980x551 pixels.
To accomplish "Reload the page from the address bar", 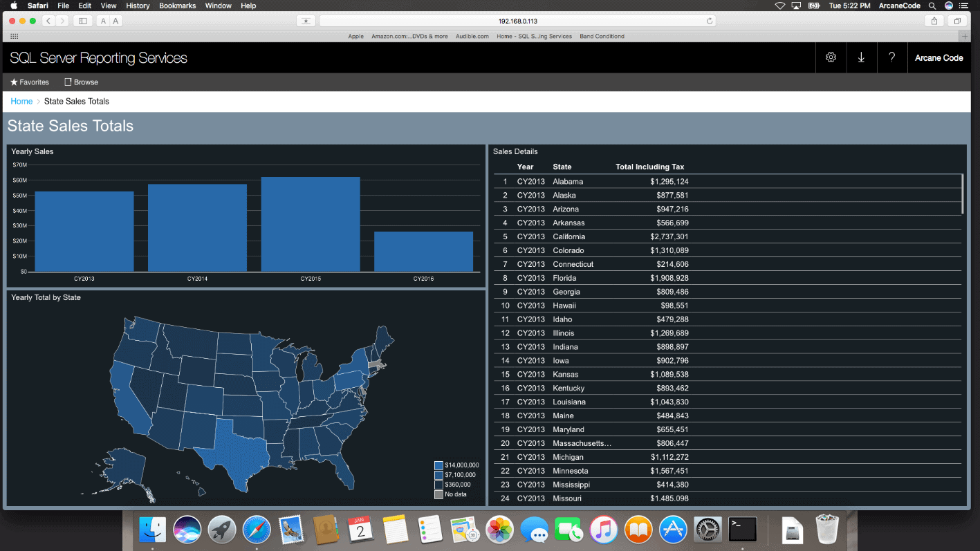I will pos(710,21).
